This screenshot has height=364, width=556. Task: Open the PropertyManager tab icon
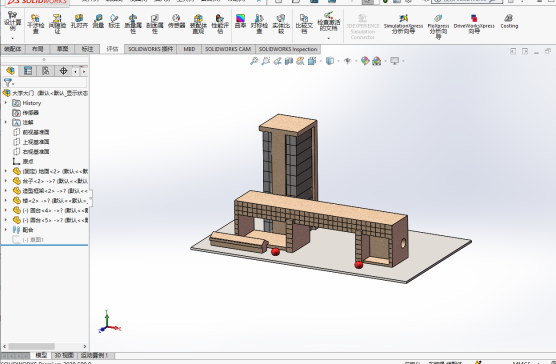28,71
